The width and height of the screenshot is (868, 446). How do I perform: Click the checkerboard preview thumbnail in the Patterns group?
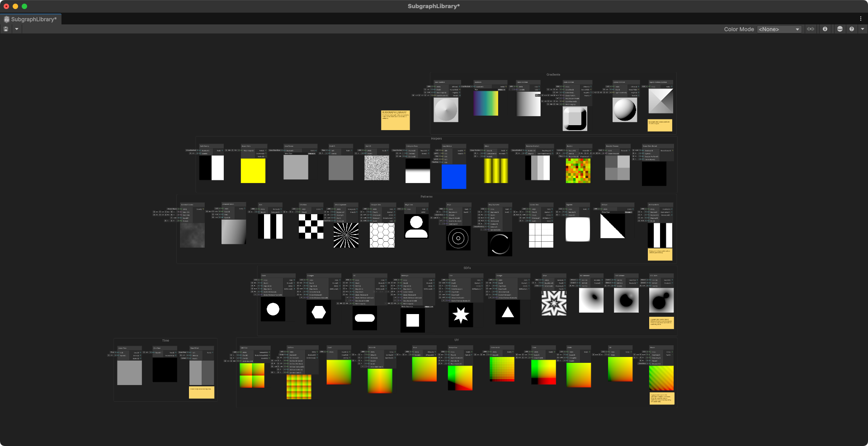(311, 226)
